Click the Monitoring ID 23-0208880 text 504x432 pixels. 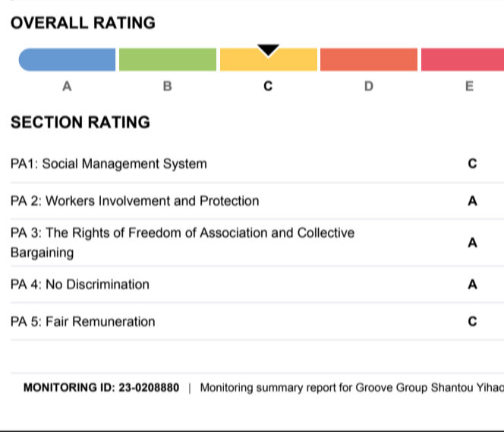102,388
